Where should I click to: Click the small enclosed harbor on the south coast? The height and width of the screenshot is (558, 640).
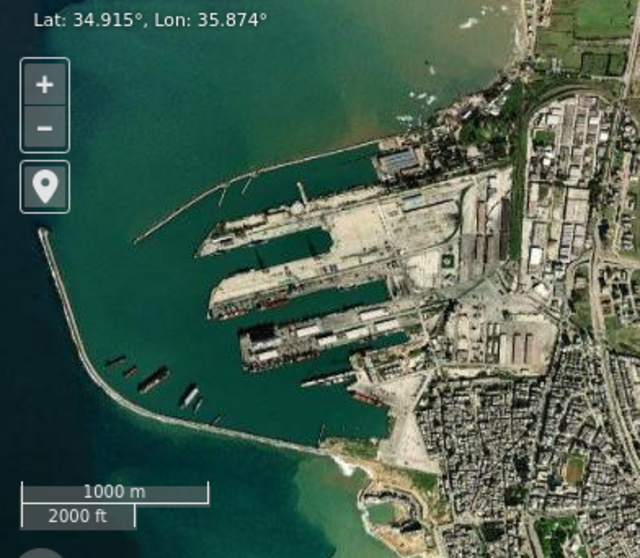coord(385,512)
